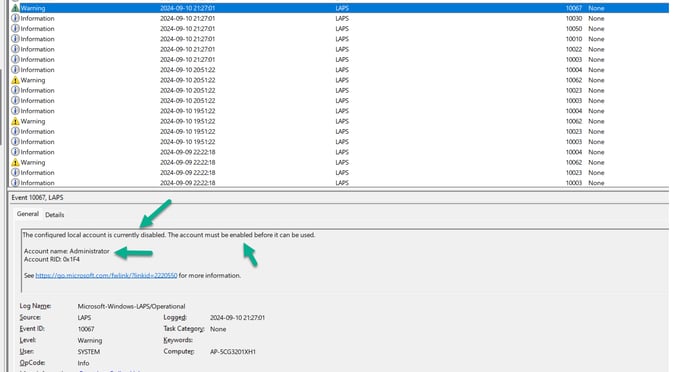Click the information icon of event 10030
Viewport: 675px width, 372px height.
(15, 19)
